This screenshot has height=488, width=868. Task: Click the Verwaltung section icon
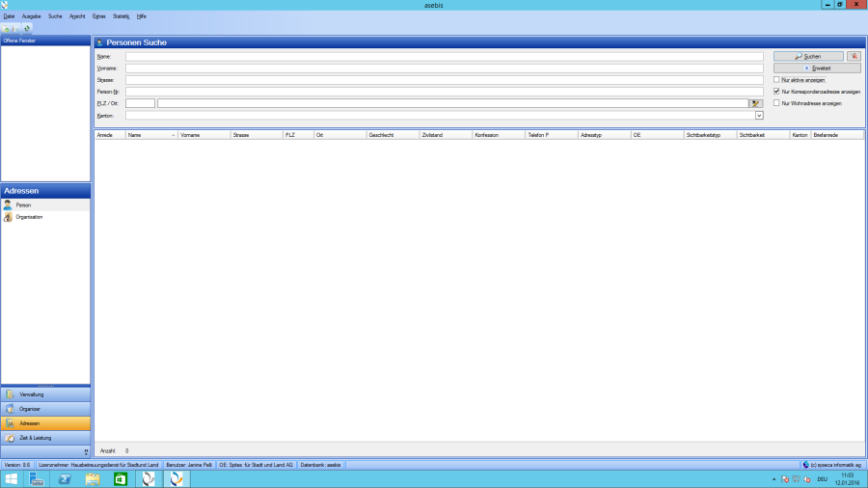point(10,394)
